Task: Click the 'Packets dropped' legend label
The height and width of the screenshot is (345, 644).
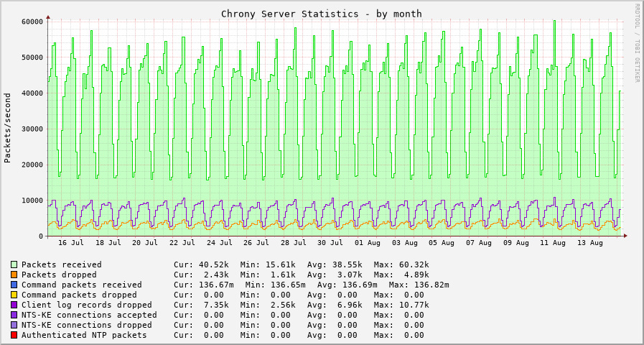Action: click(59, 275)
